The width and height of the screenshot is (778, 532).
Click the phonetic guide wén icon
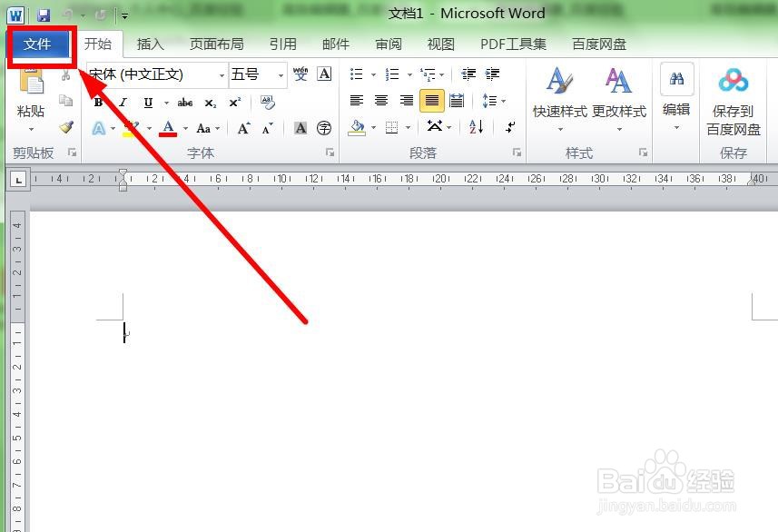pos(300,74)
